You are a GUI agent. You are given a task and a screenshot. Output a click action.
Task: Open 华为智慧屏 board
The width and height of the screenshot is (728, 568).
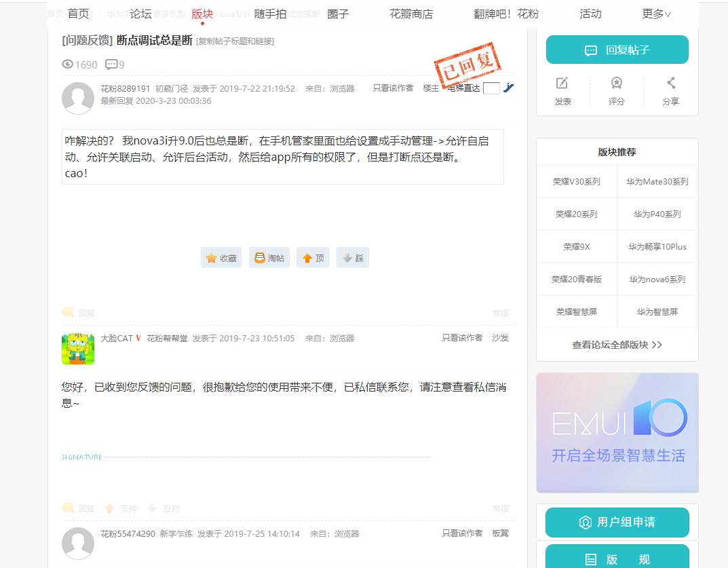[x=657, y=311]
